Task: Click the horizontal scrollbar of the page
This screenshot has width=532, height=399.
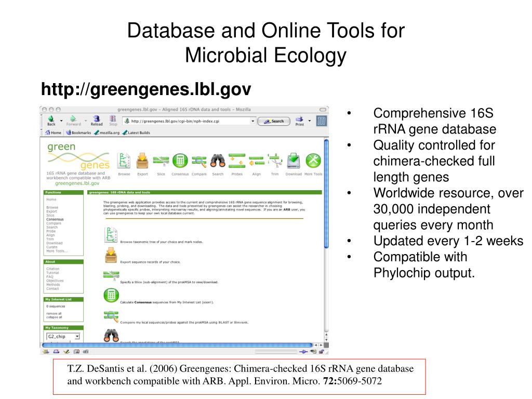Action: point(177,345)
